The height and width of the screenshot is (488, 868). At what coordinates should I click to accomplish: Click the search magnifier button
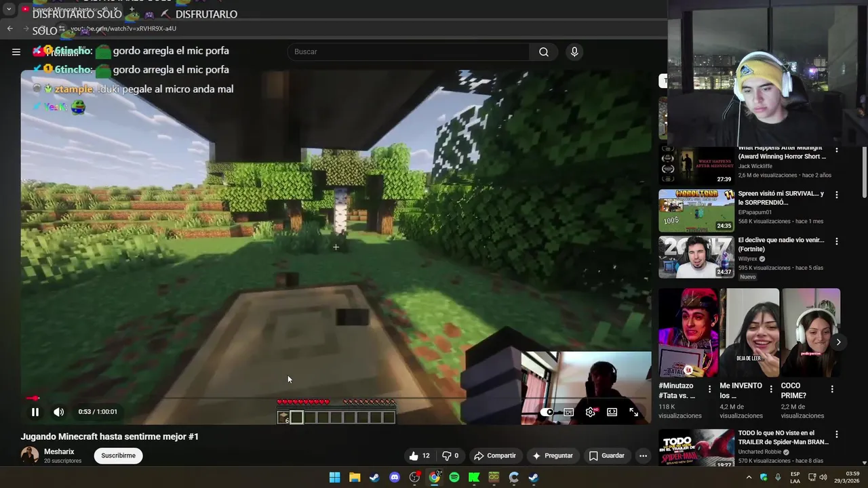coord(544,52)
